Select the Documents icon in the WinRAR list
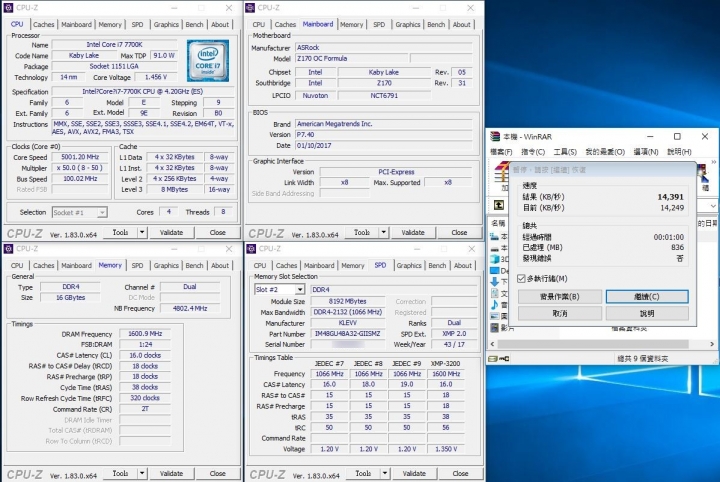Screen dimensions: 720x482 [495, 293]
